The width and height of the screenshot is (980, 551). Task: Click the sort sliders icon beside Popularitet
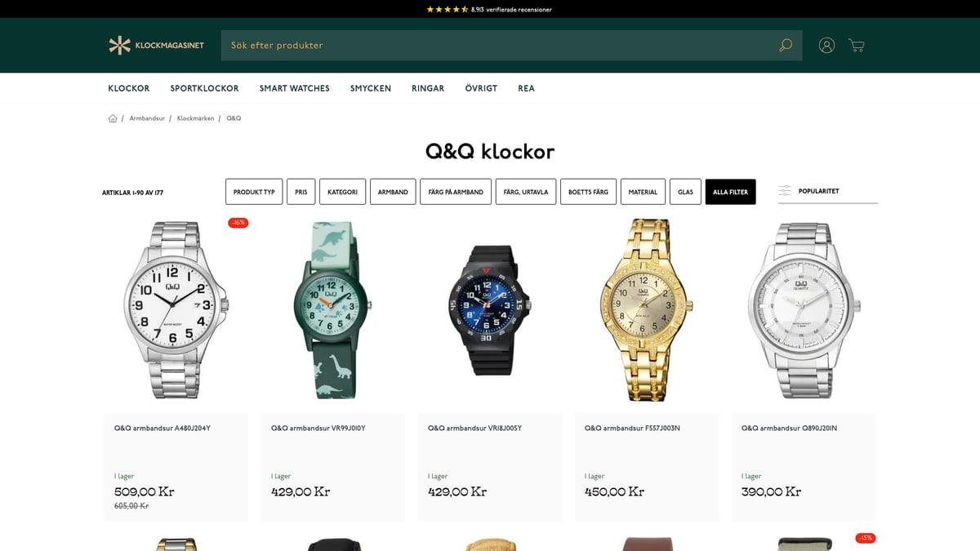785,191
